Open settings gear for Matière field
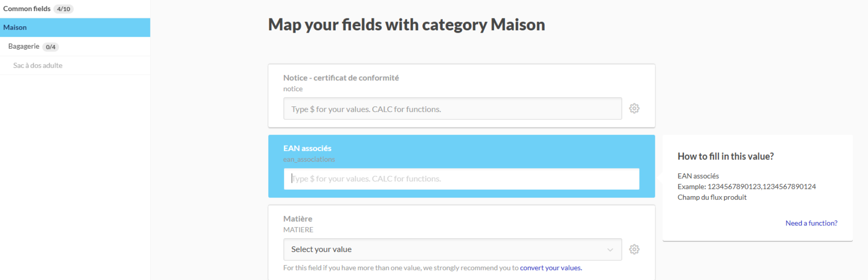This screenshot has width=868, height=280. (634, 250)
